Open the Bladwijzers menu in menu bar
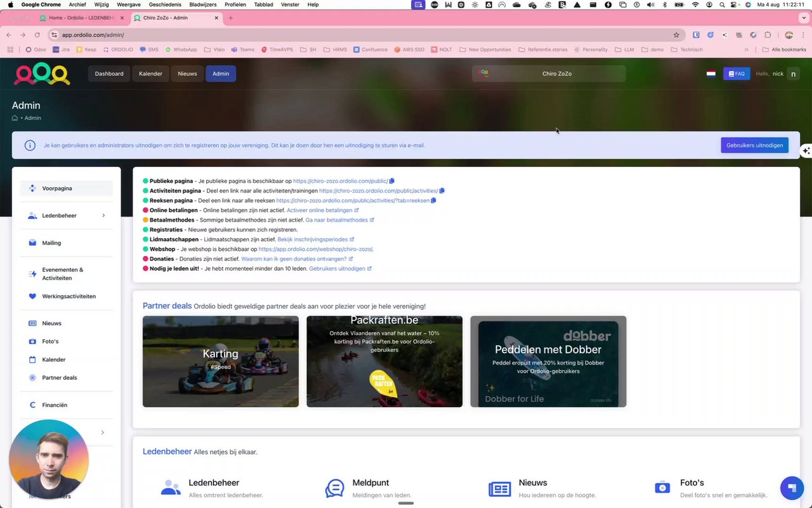 [x=203, y=4]
